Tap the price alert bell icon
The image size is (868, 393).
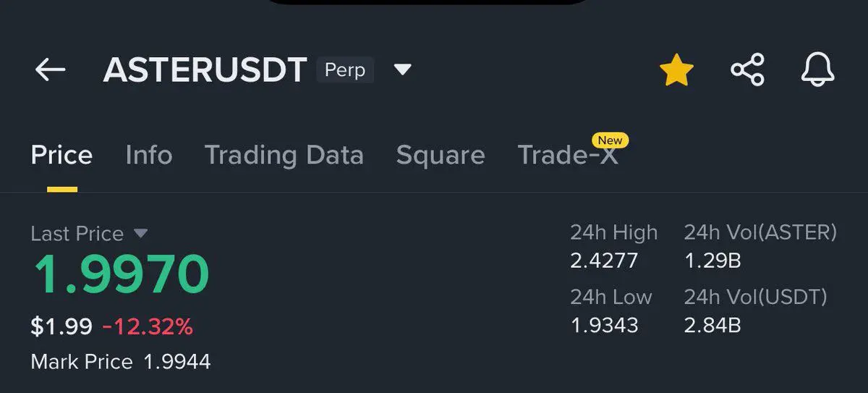point(818,70)
